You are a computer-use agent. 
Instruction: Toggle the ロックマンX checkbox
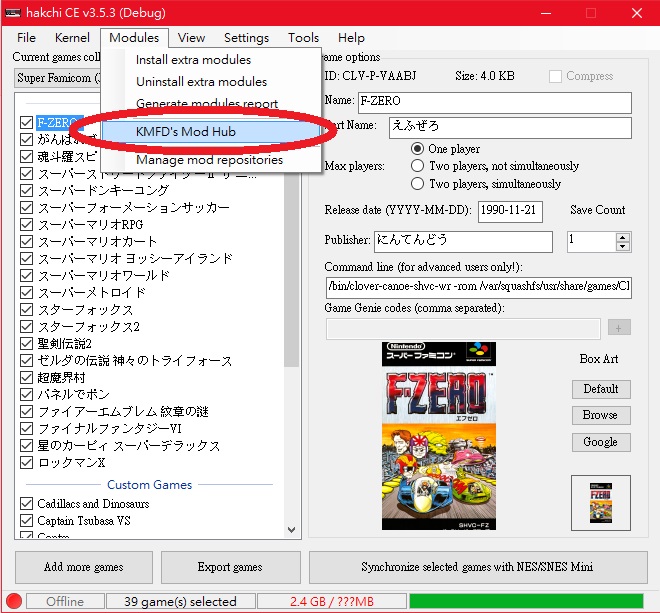27,462
